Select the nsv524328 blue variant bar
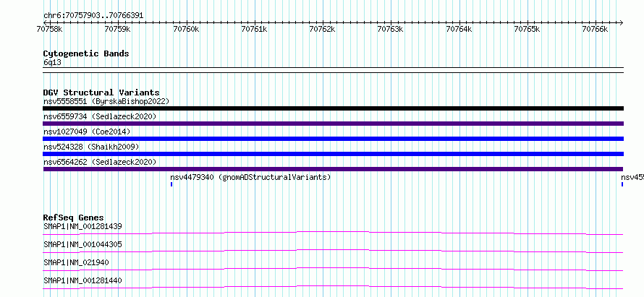Screen dimensions: 644x297 click(333, 154)
